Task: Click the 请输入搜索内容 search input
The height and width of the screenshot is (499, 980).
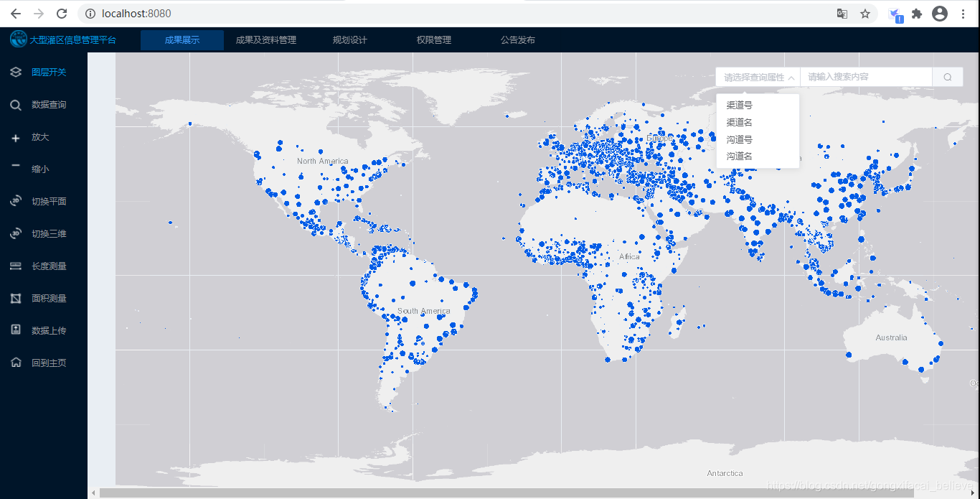Action: pos(866,77)
